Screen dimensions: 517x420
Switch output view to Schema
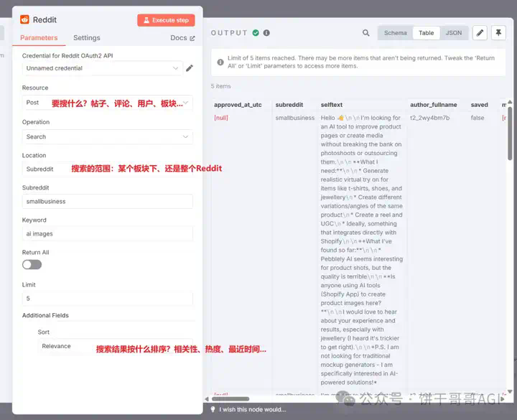[396, 33]
